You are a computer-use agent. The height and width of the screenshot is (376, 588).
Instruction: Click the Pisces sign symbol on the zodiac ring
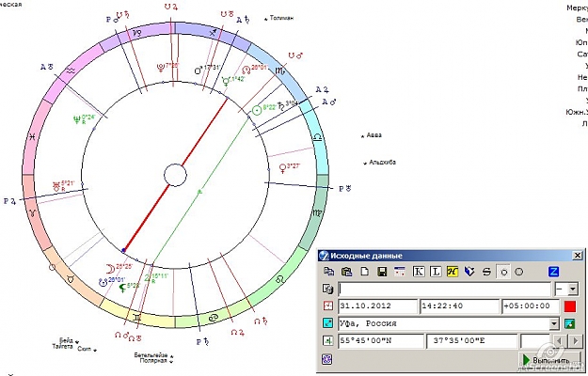[x=33, y=137]
